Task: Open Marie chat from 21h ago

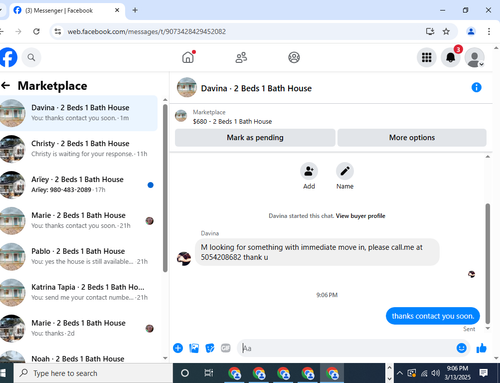Action: pyautogui.click(x=78, y=220)
